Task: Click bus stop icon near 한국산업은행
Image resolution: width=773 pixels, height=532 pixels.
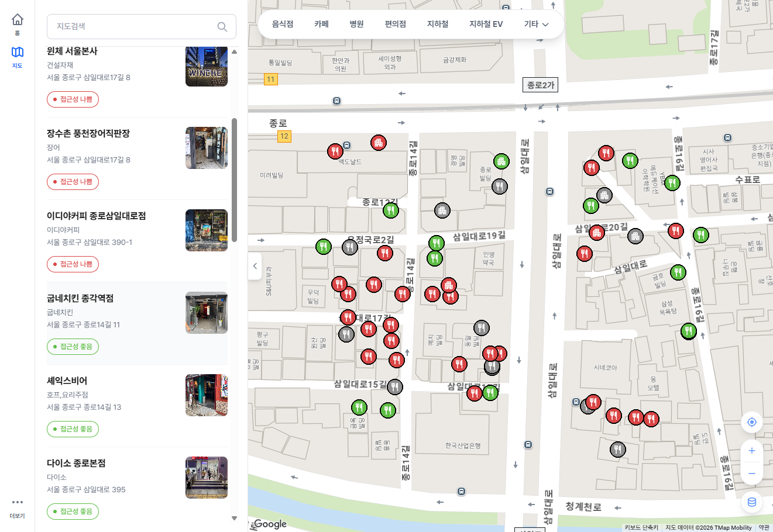Action: (x=528, y=445)
